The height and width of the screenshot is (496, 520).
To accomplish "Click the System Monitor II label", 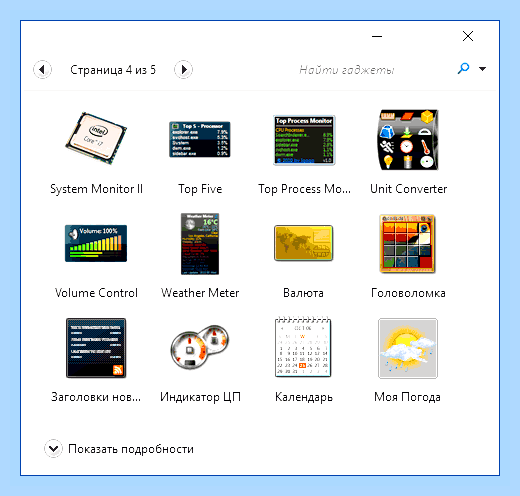I will click(96, 189).
